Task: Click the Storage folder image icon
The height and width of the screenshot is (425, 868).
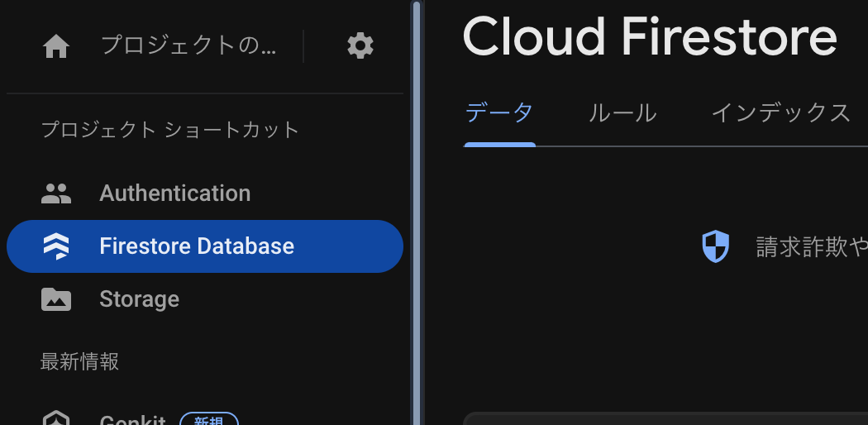Action: 56,299
